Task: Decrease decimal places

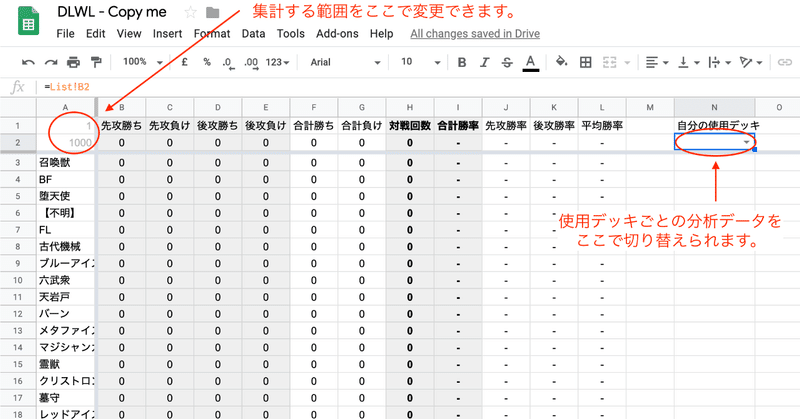Action: (228, 63)
